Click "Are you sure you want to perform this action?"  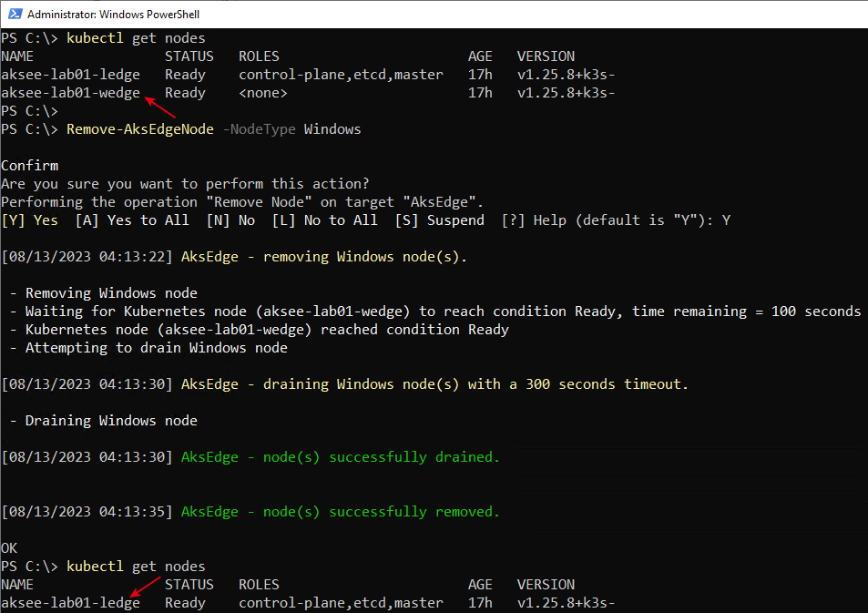[185, 184]
